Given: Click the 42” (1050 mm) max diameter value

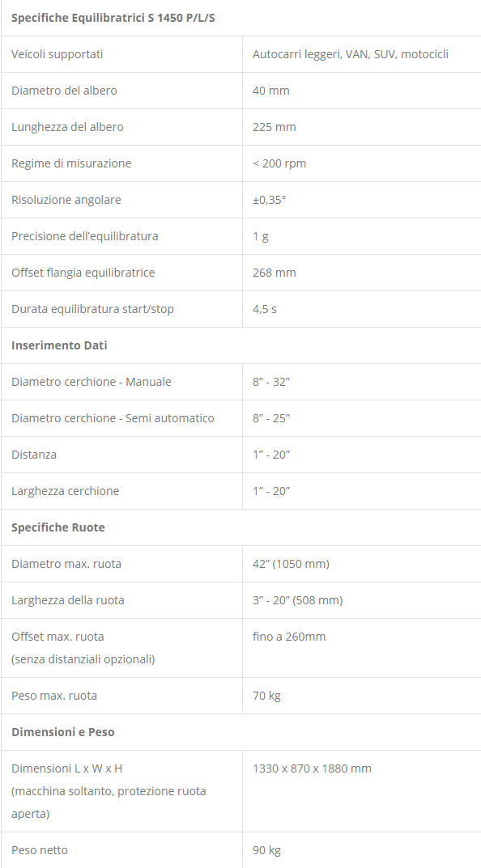Looking at the screenshot, I should (291, 564).
